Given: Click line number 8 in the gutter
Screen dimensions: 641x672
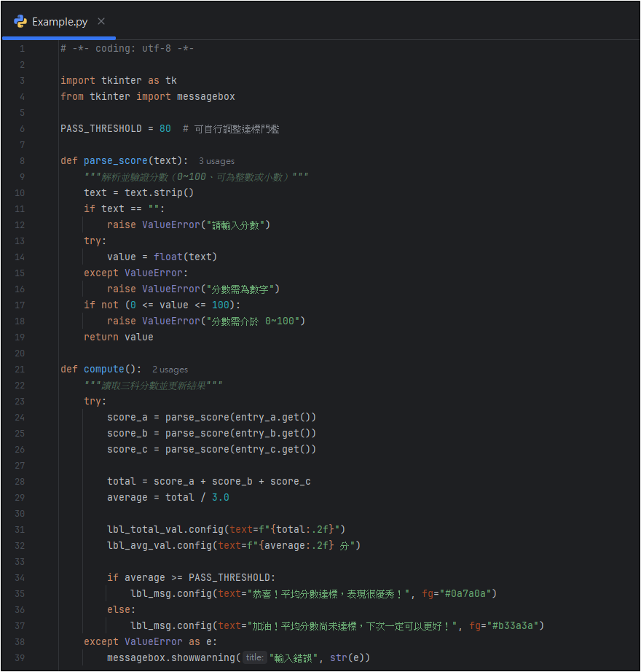Looking at the screenshot, I should point(22,161).
